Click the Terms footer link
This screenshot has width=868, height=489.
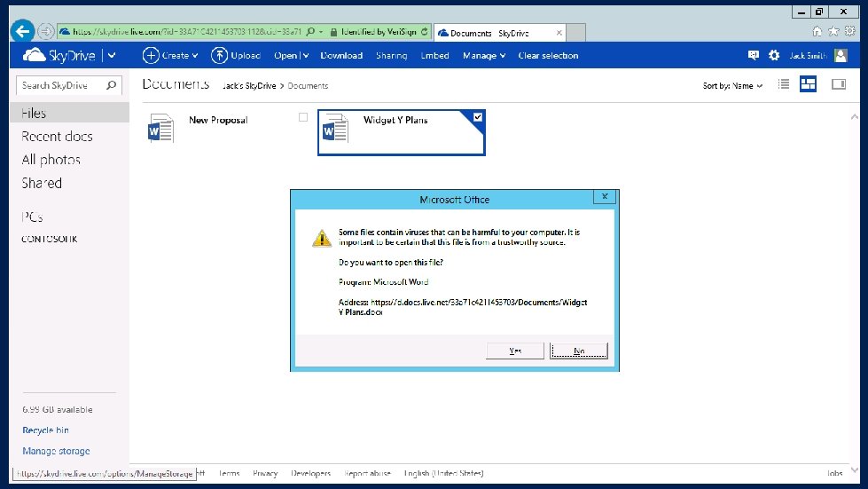click(229, 474)
